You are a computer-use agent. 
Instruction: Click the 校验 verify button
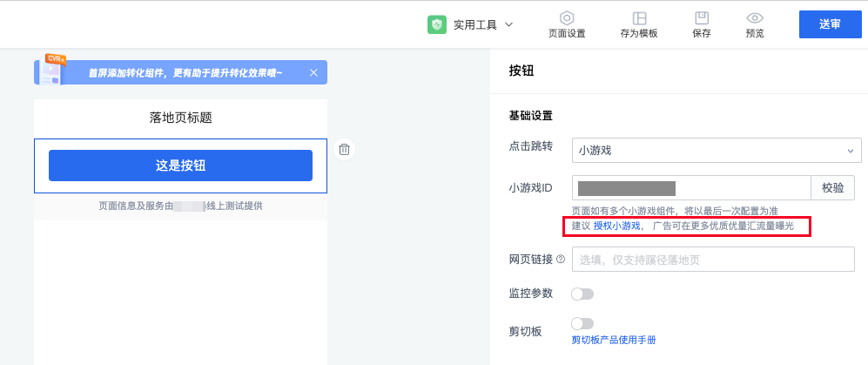coord(832,187)
